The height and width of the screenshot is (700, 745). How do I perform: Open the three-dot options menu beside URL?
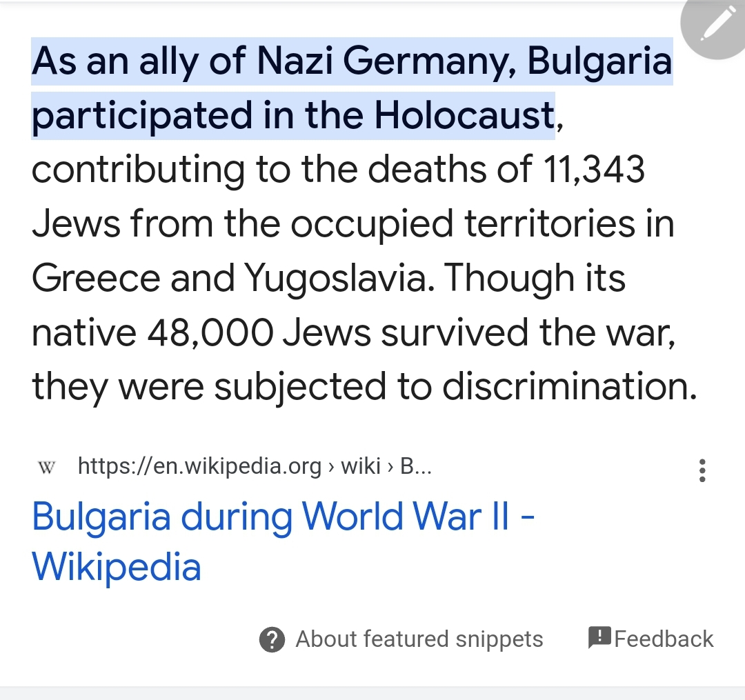click(x=702, y=470)
